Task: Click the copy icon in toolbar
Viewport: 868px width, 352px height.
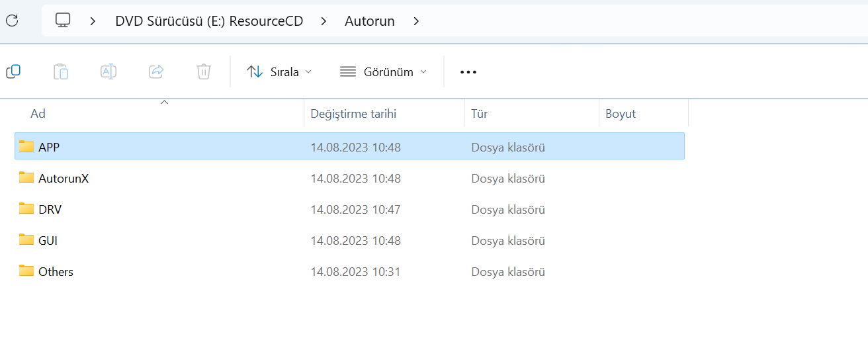Action: (13, 71)
